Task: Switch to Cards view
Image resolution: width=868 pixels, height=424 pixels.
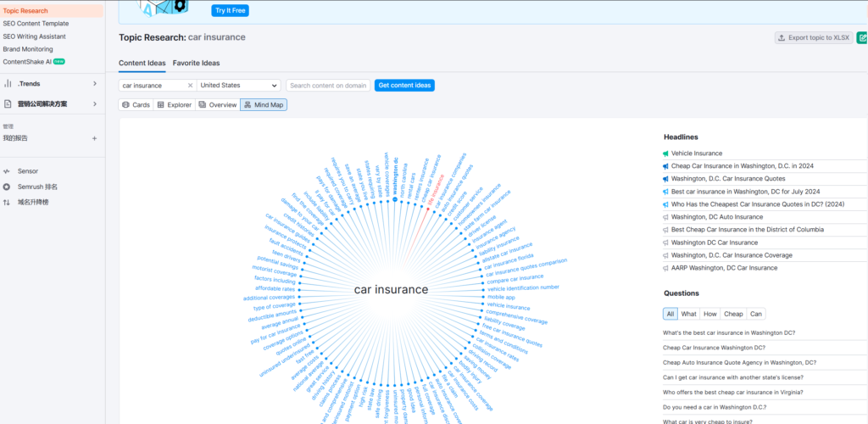Action: click(x=136, y=105)
